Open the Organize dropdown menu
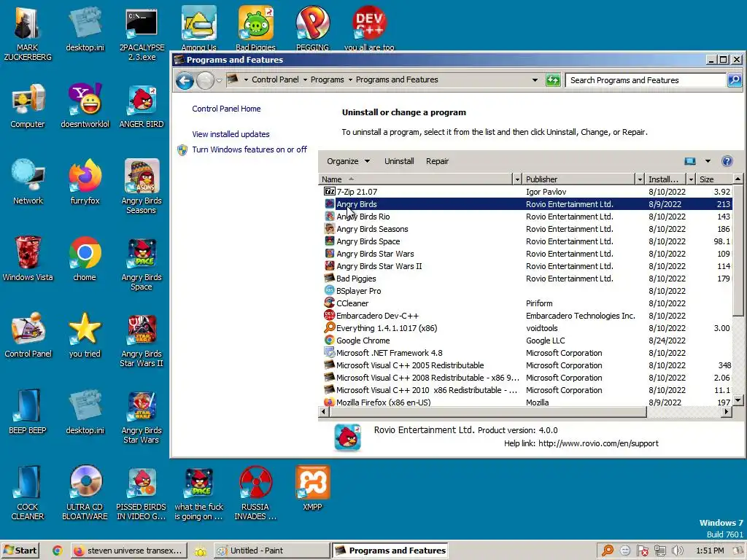 coord(348,161)
